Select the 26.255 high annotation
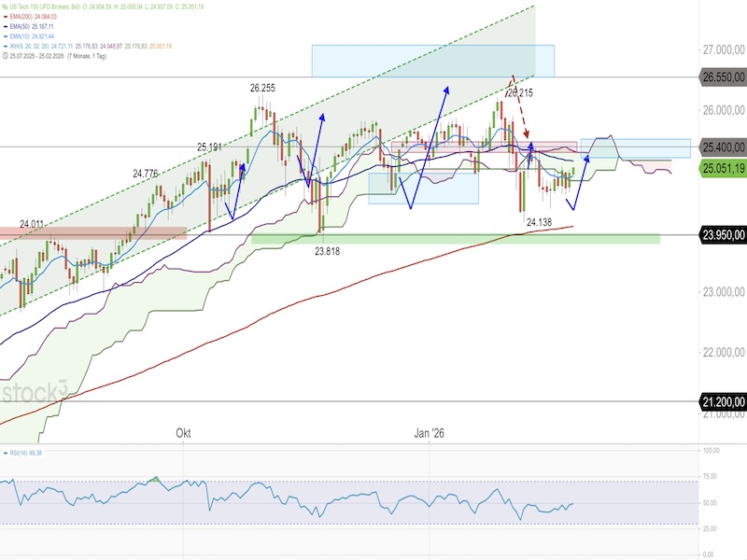The width and height of the screenshot is (747, 560). [262, 88]
